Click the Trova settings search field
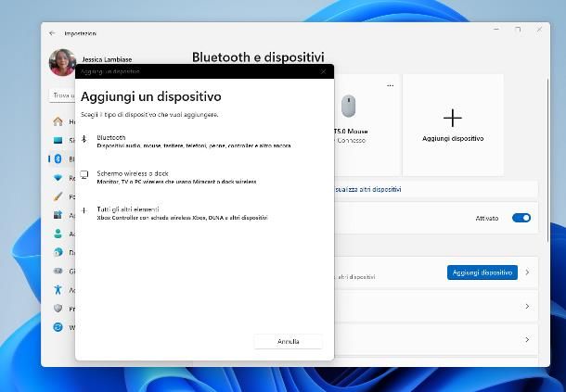Image resolution: width=566 pixels, height=392 pixels. pyautogui.click(x=62, y=95)
